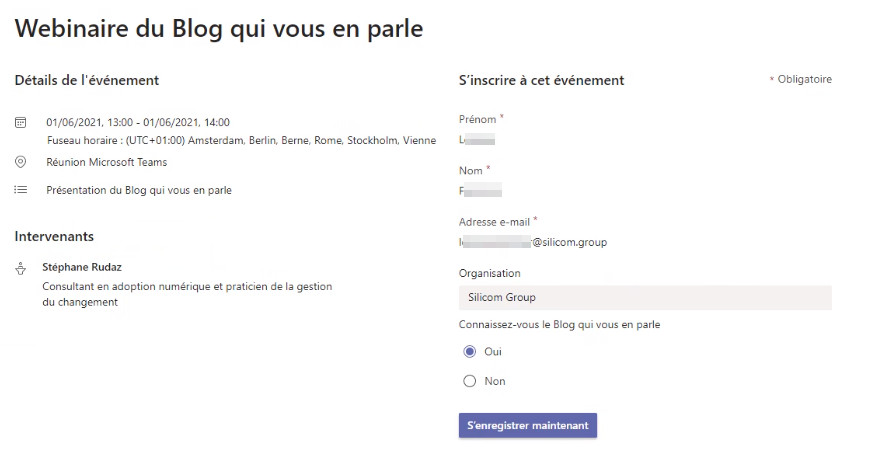Image resolution: width=895 pixels, height=476 pixels.
Task: Click the Intervenants section heading
Action: (54, 236)
